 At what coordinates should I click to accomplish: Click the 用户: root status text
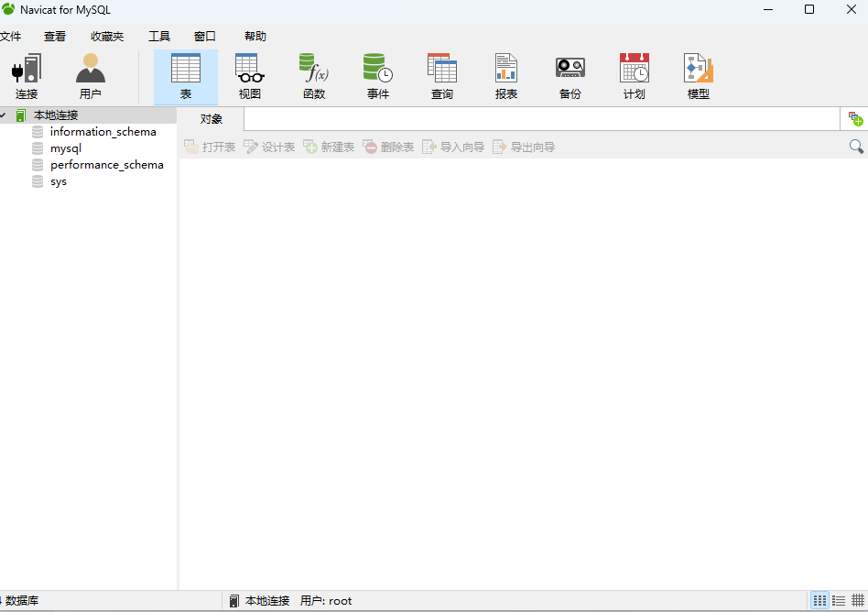coord(326,601)
